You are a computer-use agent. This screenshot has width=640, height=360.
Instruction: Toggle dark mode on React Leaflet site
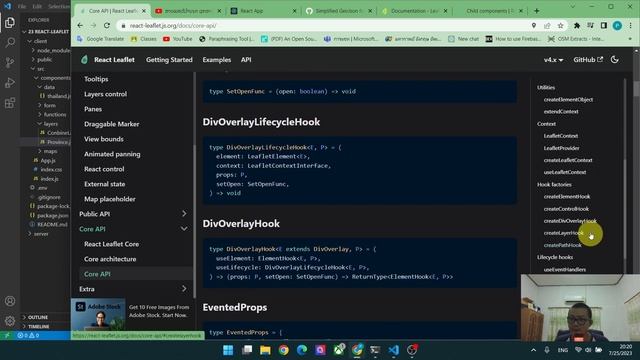tap(615, 60)
